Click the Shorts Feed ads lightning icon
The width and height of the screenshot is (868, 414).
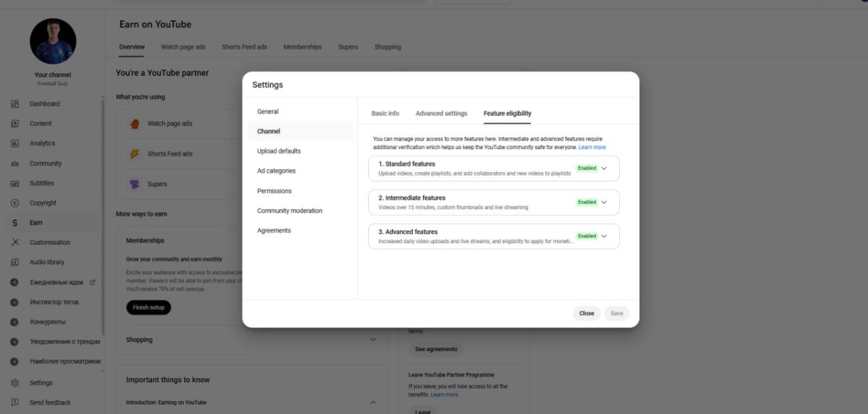[x=134, y=153]
